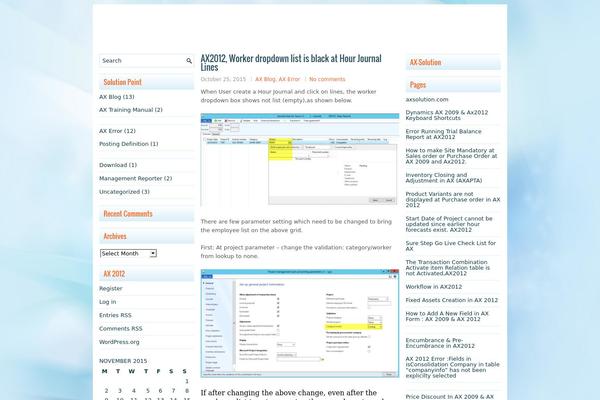Click into the Search input field
Viewport: 600px width, 400px height.
pos(142,61)
